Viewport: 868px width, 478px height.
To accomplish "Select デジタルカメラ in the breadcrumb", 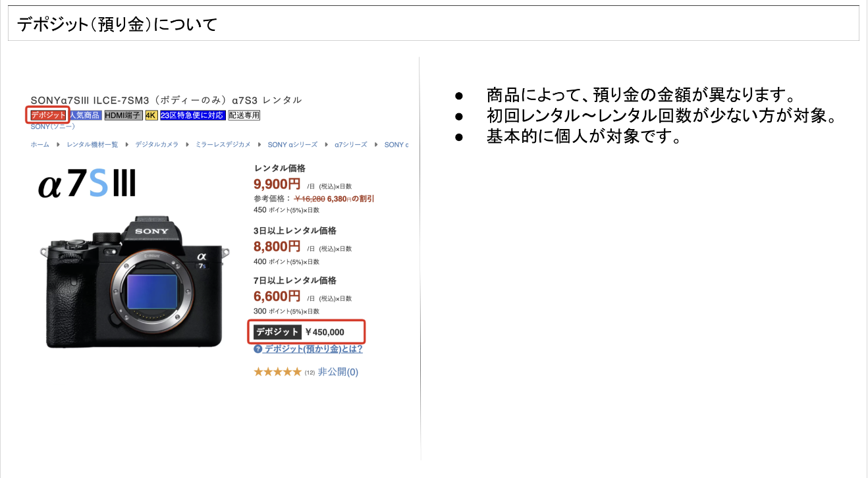I will pos(157,144).
